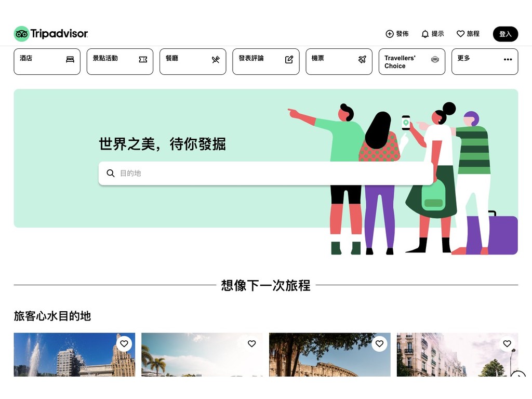
Task: Click the magnifier search icon in search bar
Action: tap(111, 174)
